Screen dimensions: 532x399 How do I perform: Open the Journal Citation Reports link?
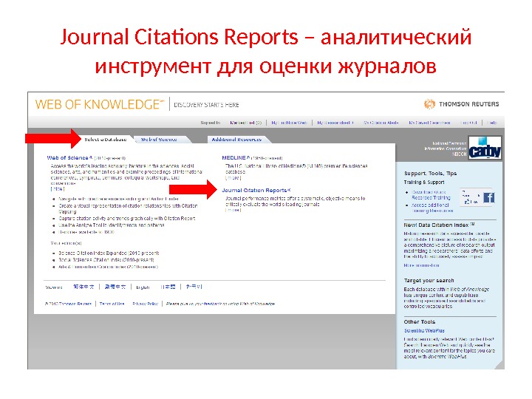tap(256, 191)
